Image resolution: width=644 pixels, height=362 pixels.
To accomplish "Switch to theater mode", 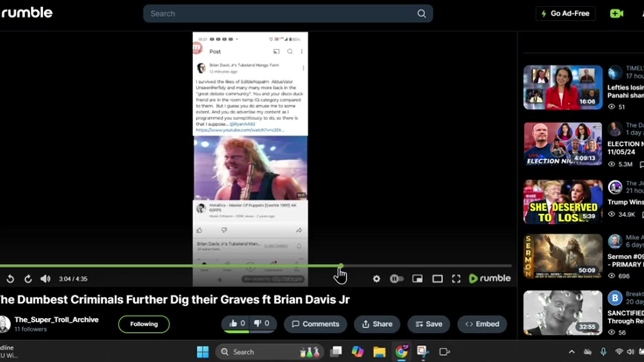I will point(437,279).
